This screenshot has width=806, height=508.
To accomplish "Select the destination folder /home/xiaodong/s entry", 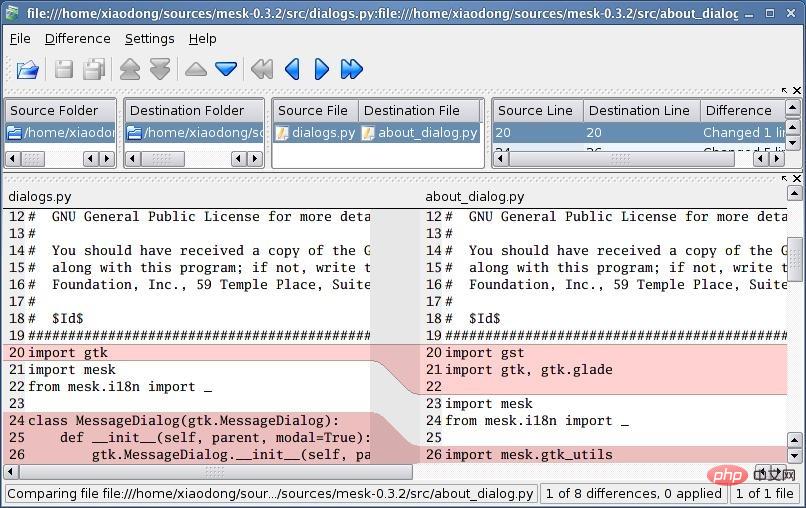I will (194, 133).
